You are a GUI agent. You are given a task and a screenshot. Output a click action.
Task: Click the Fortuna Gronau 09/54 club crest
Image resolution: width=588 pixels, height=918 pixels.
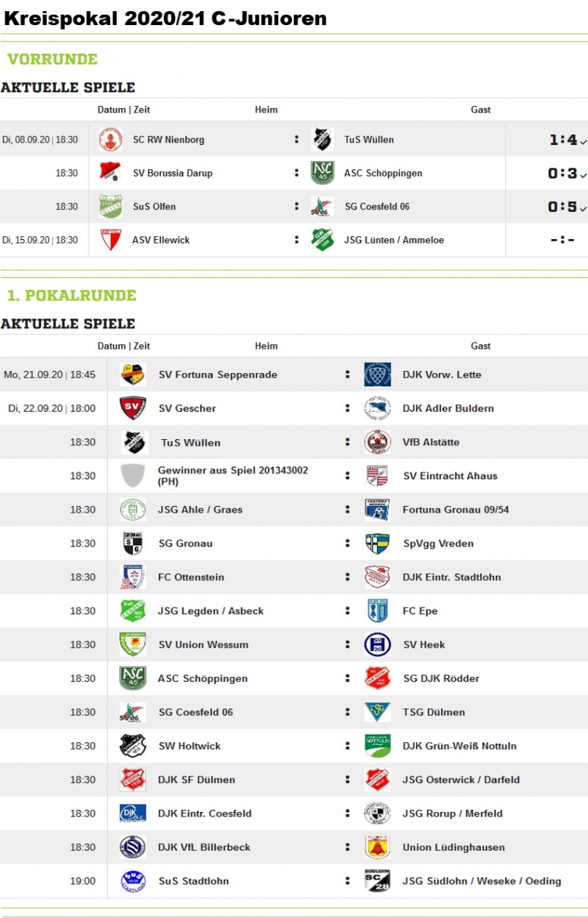pyautogui.click(x=378, y=510)
